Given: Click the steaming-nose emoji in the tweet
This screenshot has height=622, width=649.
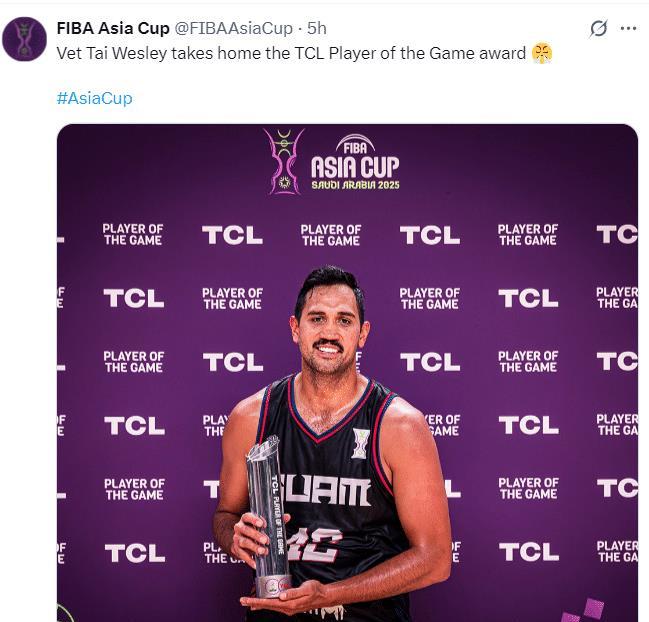Looking at the screenshot, I should 542,53.
